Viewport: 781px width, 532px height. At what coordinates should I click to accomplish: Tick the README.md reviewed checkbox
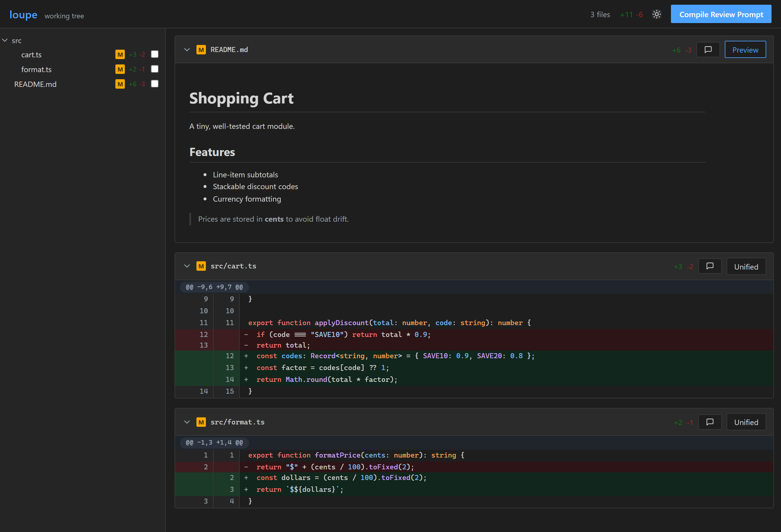[155, 84]
